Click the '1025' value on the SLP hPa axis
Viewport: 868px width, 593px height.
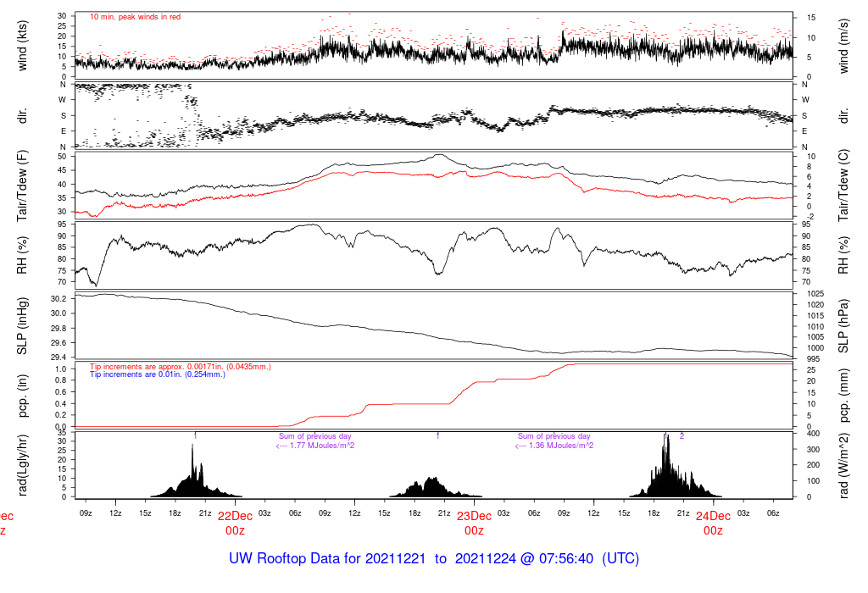pyautogui.click(x=815, y=294)
